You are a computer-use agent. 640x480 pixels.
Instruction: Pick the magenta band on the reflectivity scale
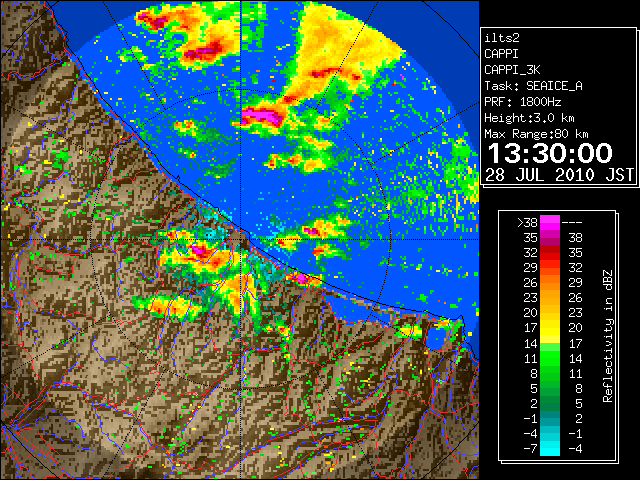(x=550, y=222)
